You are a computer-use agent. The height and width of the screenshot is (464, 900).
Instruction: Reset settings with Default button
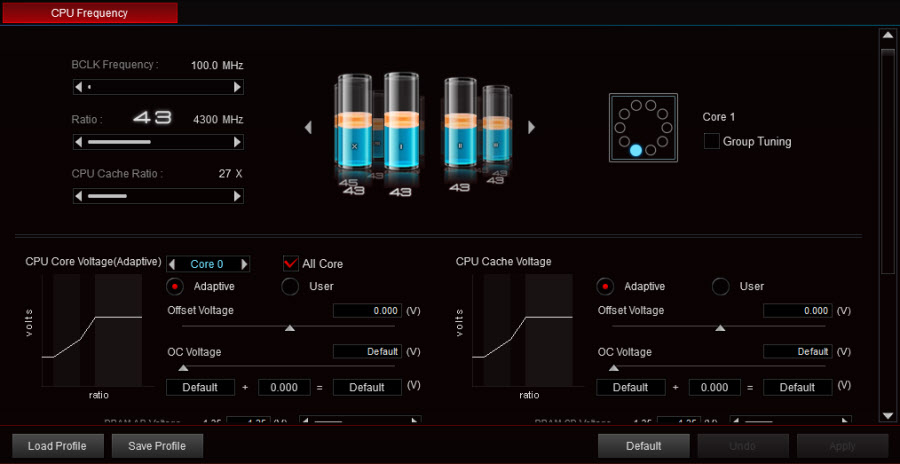click(x=643, y=446)
